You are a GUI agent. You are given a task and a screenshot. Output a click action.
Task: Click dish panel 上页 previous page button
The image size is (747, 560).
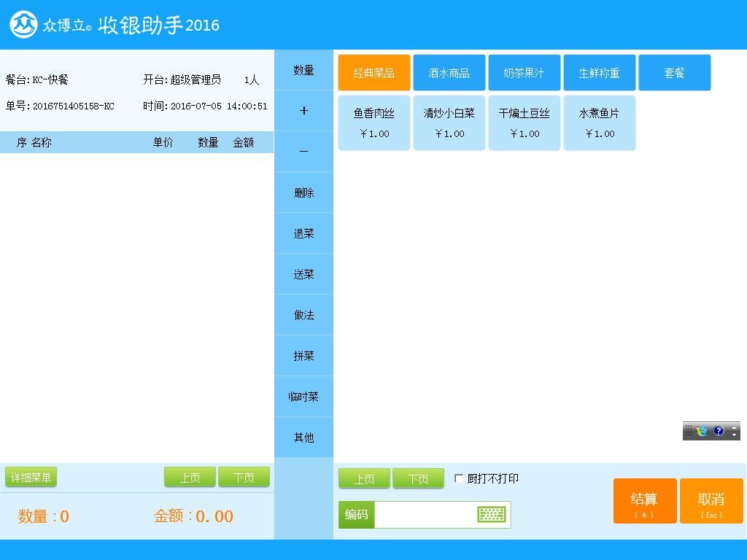tap(365, 478)
